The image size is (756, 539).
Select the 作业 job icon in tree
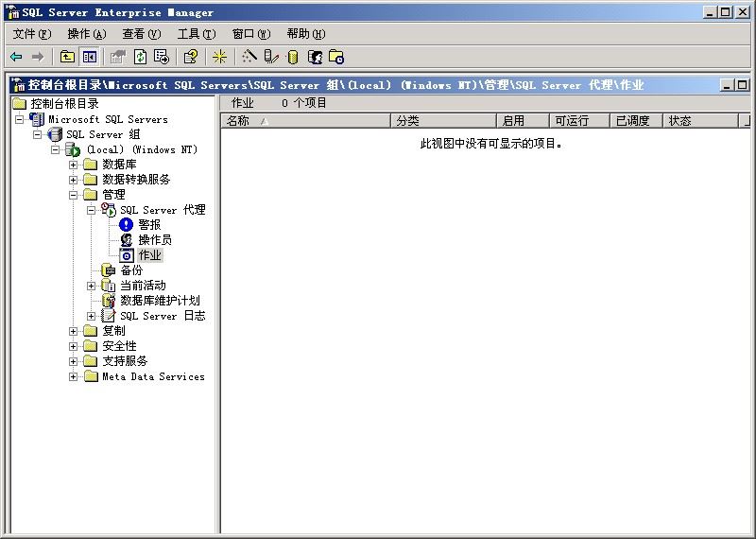coord(127,254)
